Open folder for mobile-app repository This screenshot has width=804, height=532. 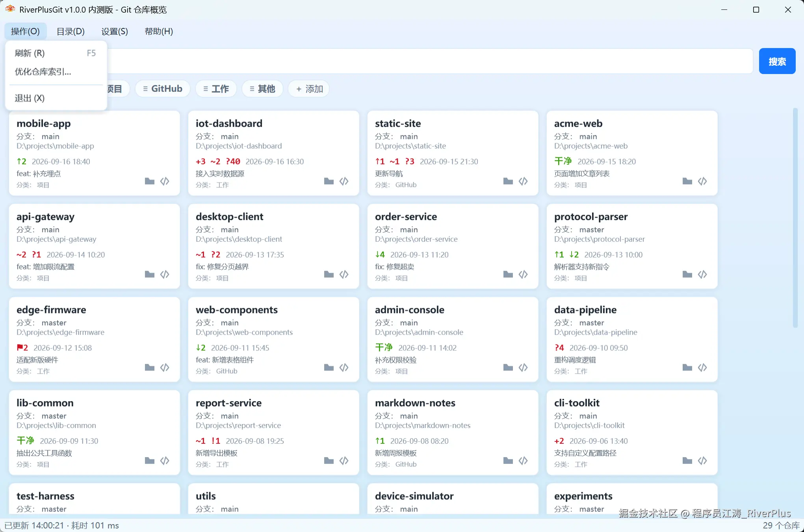click(150, 181)
